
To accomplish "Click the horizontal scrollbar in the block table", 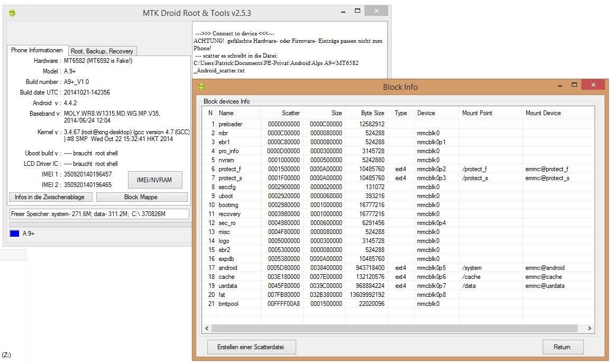I will pos(395,329).
